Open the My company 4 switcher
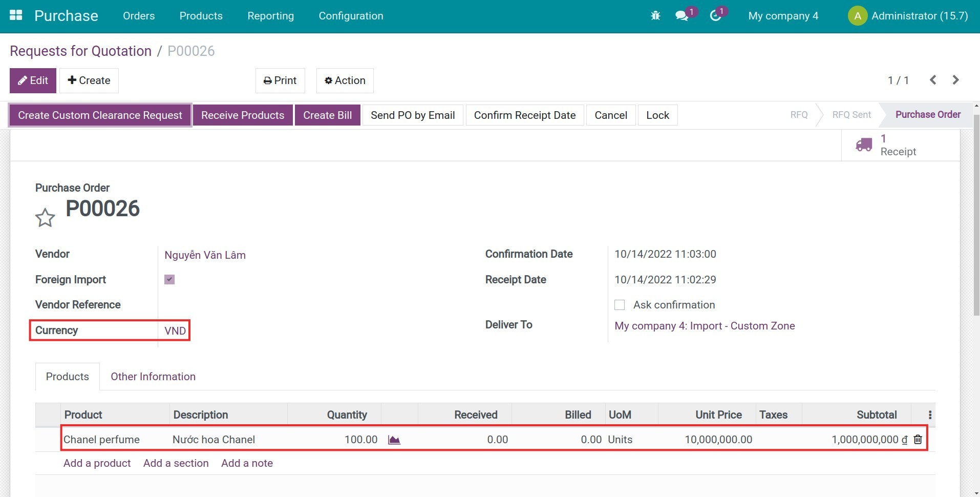The width and height of the screenshot is (980, 497). point(783,15)
